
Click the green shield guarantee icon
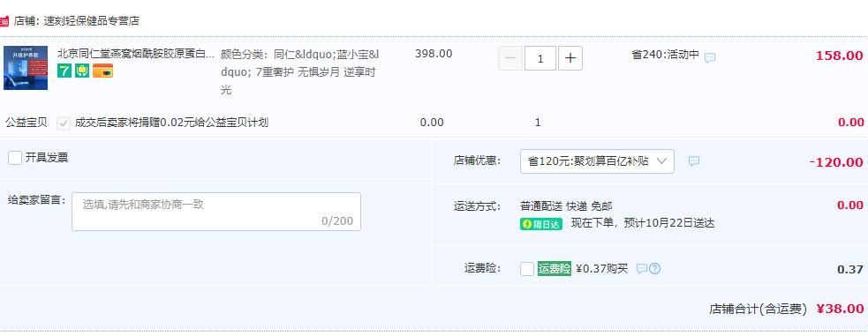[82, 71]
